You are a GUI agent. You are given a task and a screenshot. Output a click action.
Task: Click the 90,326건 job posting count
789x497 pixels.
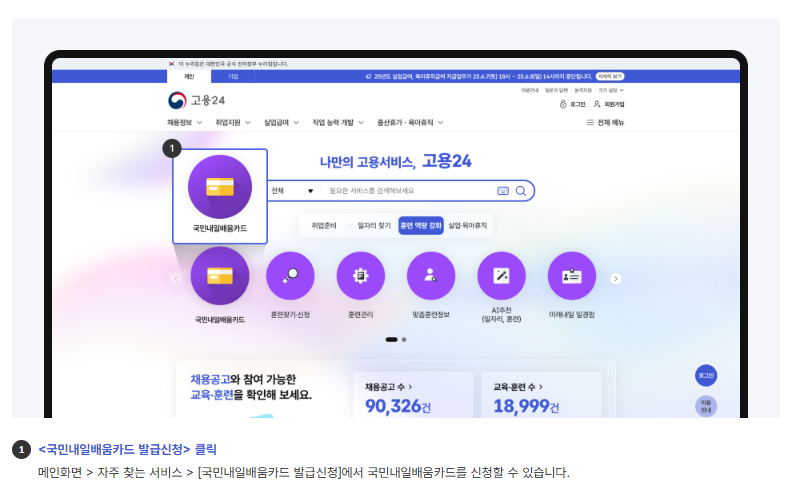click(398, 406)
